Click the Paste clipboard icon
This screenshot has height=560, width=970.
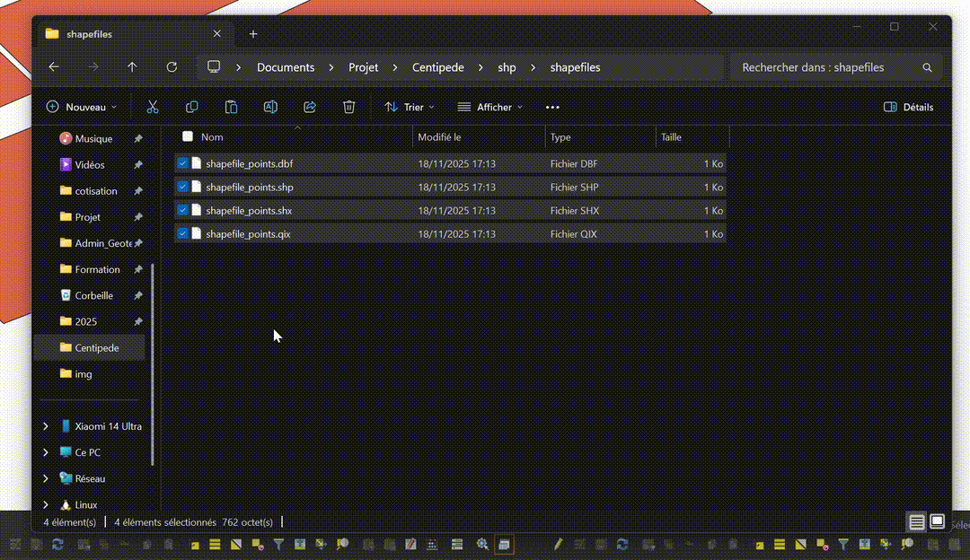pyautogui.click(x=231, y=107)
